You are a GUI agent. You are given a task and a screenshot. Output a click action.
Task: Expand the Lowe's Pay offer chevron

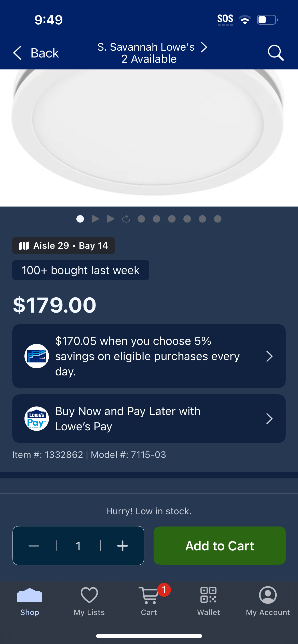point(269,419)
